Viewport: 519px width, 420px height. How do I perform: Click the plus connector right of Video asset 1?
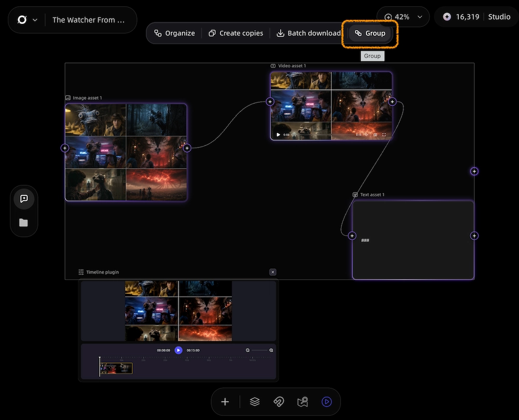[392, 102]
